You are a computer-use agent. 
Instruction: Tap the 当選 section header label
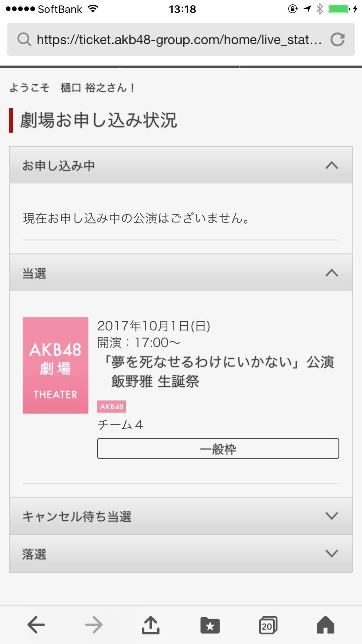(x=34, y=273)
